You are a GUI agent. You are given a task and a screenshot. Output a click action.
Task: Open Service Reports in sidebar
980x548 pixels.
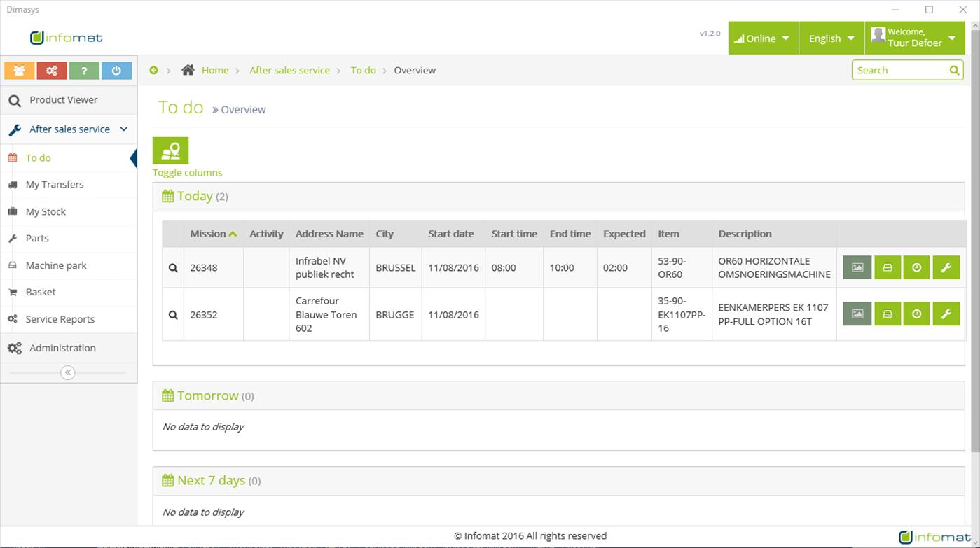click(69, 319)
